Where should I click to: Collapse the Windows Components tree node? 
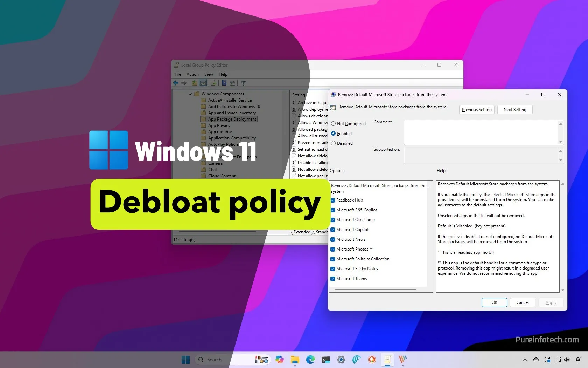point(190,94)
